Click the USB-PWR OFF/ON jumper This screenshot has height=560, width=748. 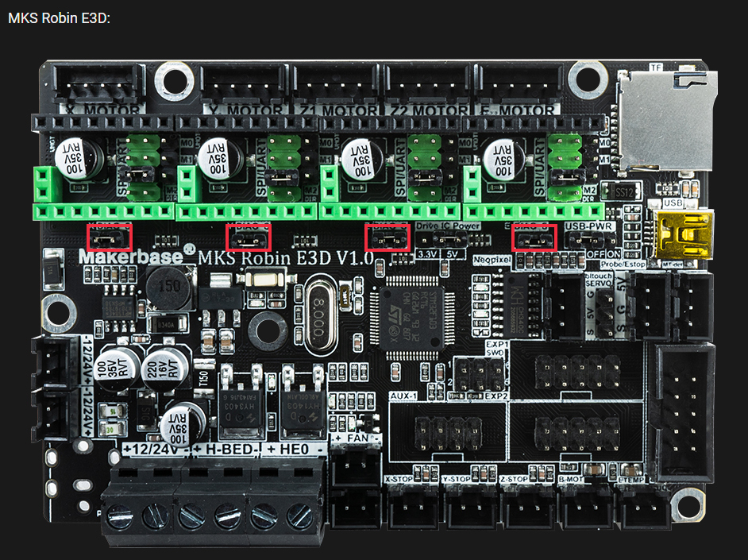pos(587,240)
